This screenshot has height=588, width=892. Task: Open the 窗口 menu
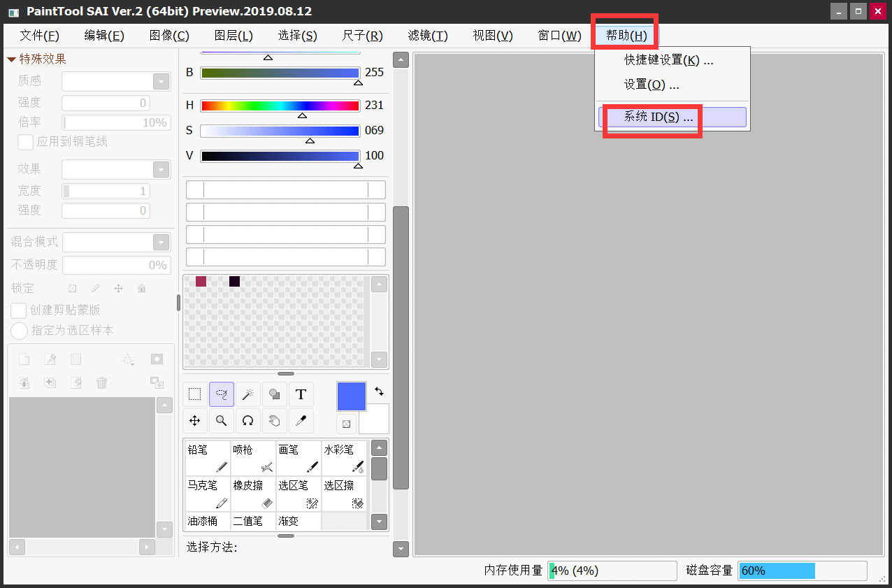click(x=559, y=36)
